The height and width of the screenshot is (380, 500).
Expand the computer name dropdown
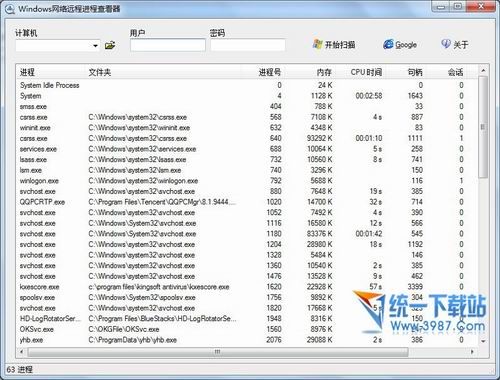[95, 45]
